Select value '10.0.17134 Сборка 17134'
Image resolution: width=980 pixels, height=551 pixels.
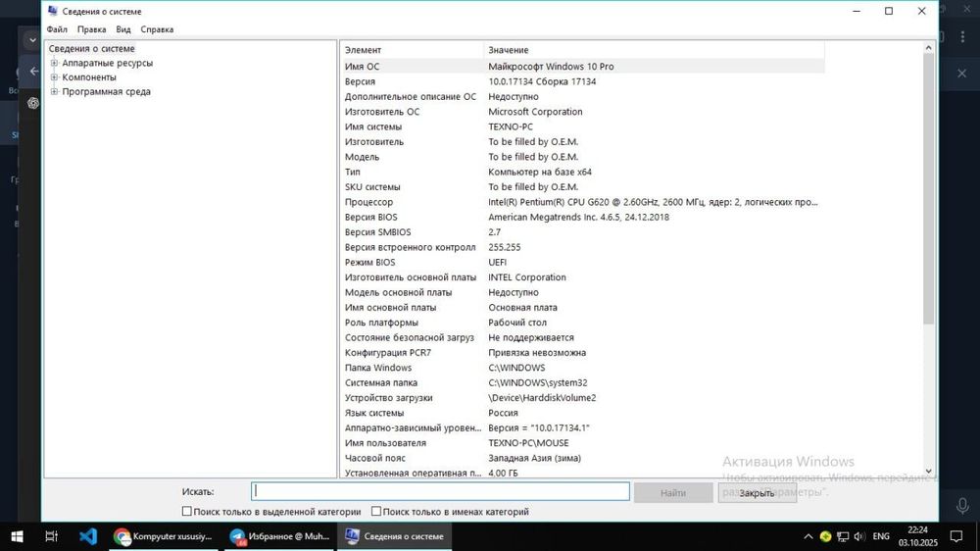542,81
